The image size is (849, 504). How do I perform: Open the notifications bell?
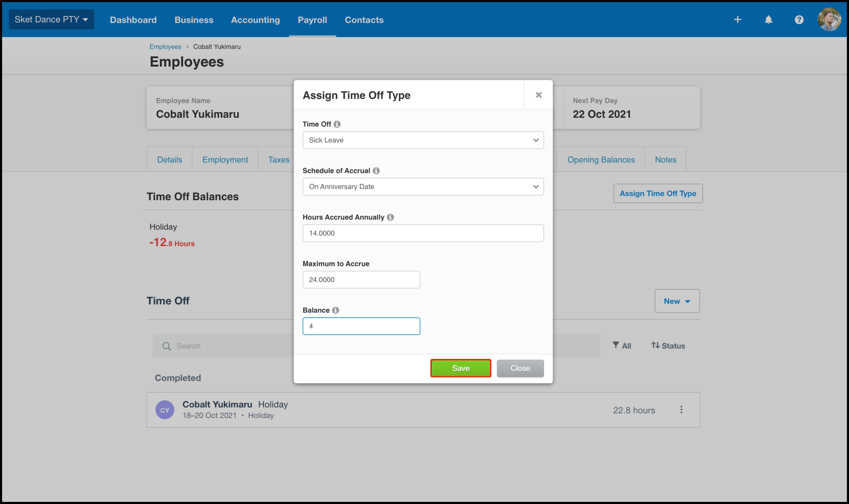pos(768,20)
